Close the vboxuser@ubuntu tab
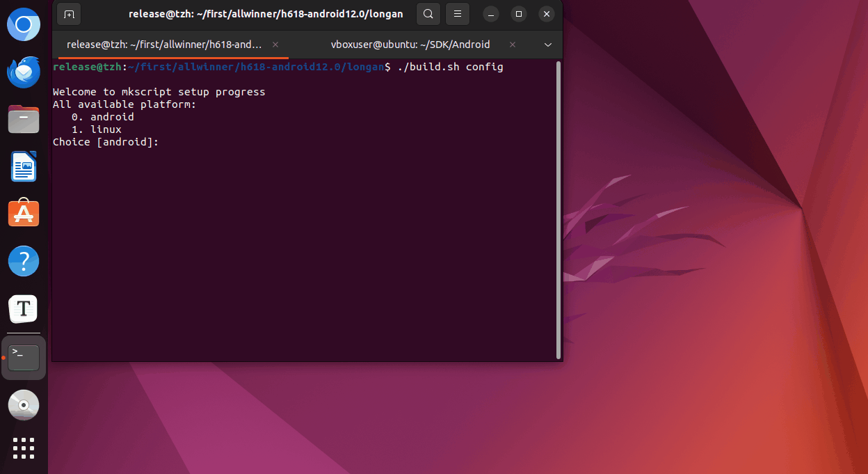 point(513,45)
